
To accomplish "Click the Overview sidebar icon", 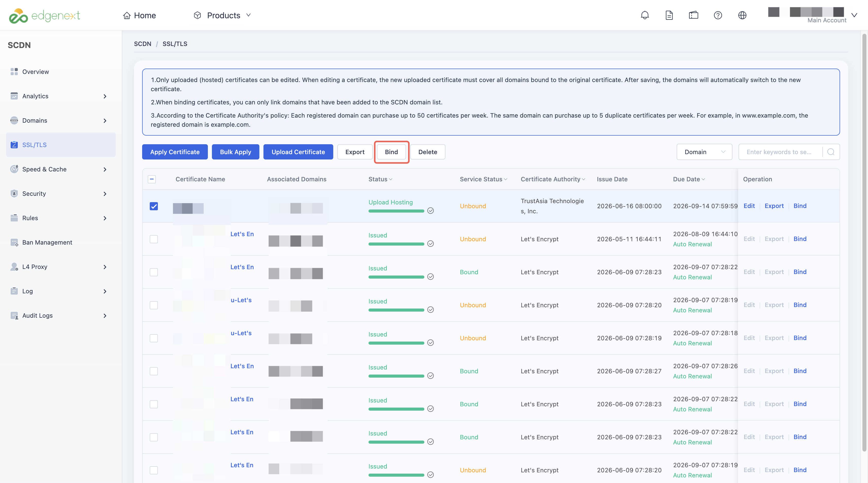I will (14, 71).
